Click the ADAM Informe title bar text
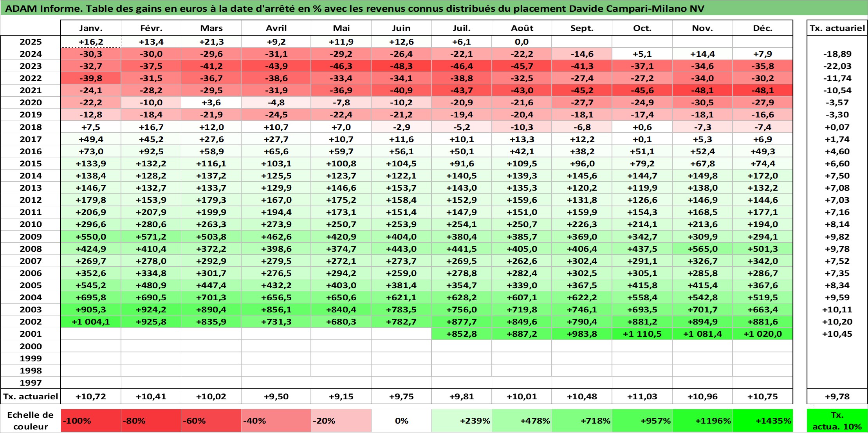The image size is (868, 433). point(354,9)
